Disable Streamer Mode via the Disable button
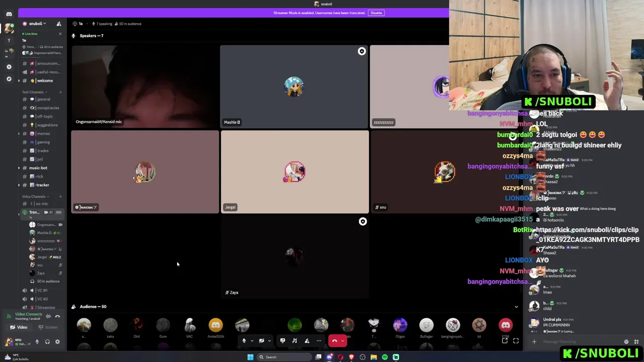This screenshot has width=644, height=362. (376, 13)
